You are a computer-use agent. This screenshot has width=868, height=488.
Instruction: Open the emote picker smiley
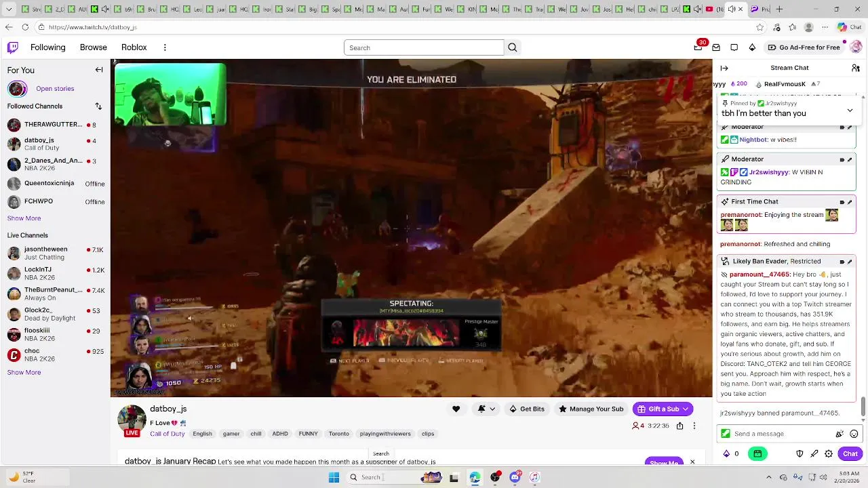[854, 434]
